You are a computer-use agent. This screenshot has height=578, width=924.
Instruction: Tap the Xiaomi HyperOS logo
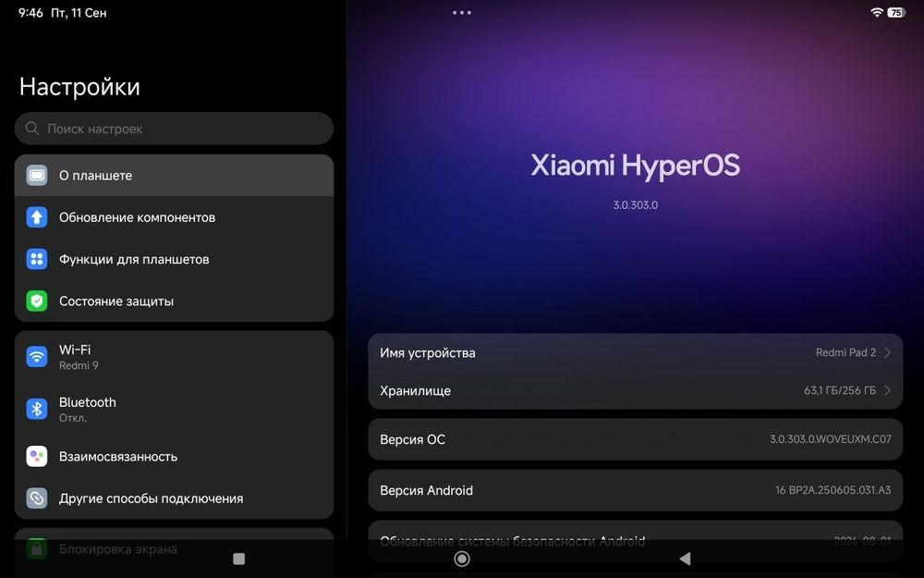coord(636,166)
